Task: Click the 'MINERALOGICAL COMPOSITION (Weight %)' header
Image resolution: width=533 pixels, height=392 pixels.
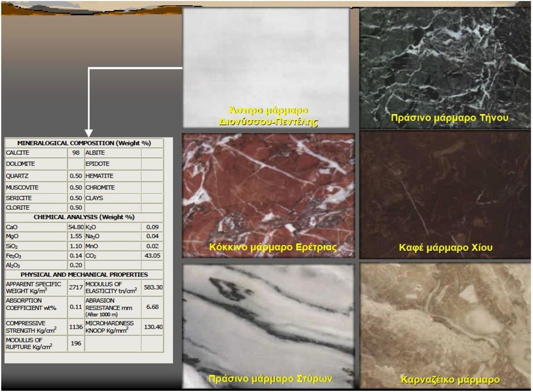Action: [x=84, y=143]
